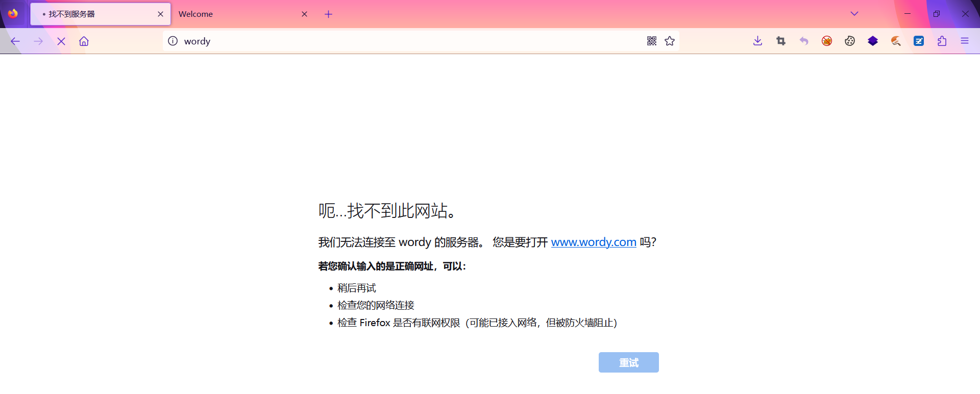Open the orange search-brush extension icon
Viewport: 980px width, 394px height.
[x=896, y=41]
